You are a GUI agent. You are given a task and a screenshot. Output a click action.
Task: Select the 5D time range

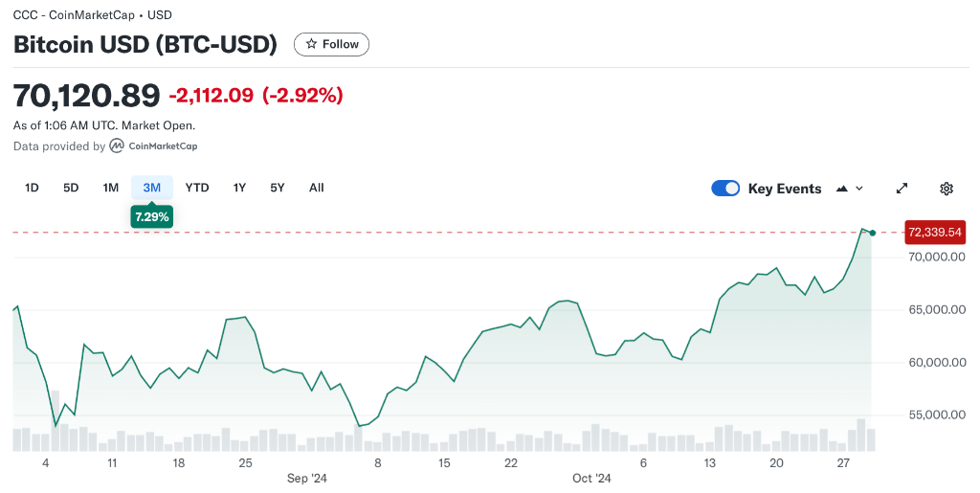click(71, 188)
